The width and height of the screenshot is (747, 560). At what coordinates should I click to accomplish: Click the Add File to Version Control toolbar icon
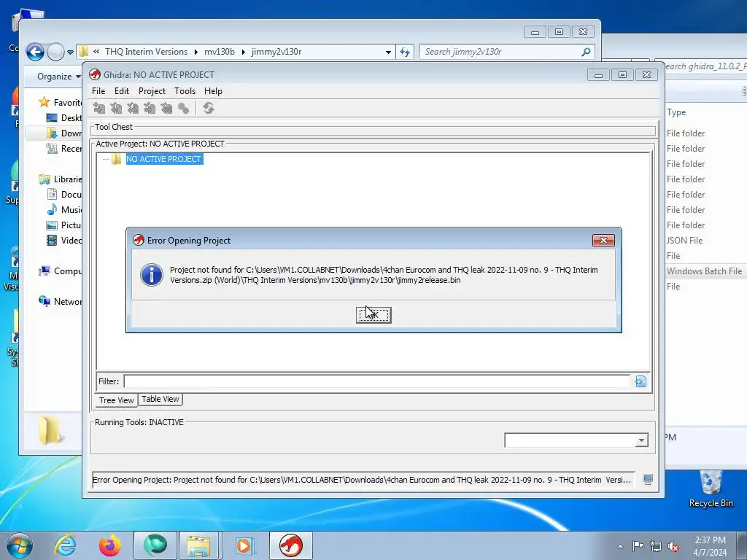[99, 108]
